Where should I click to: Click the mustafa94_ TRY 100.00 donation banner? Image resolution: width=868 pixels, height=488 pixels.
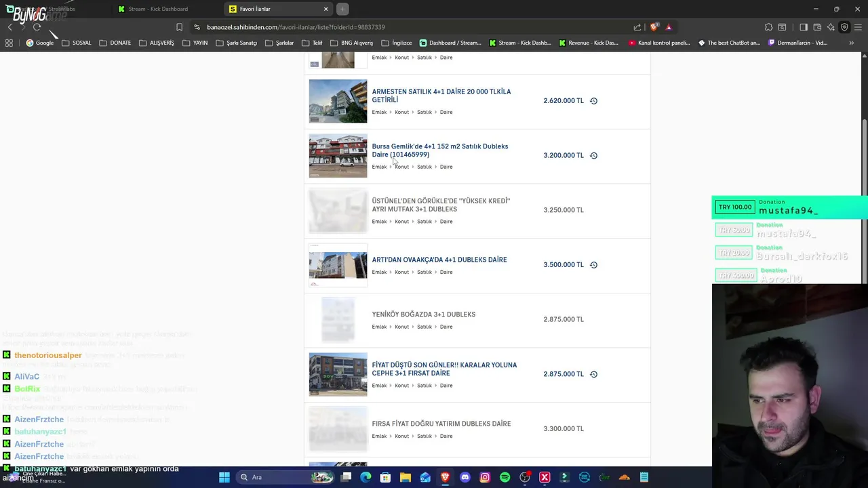click(790, 207)
